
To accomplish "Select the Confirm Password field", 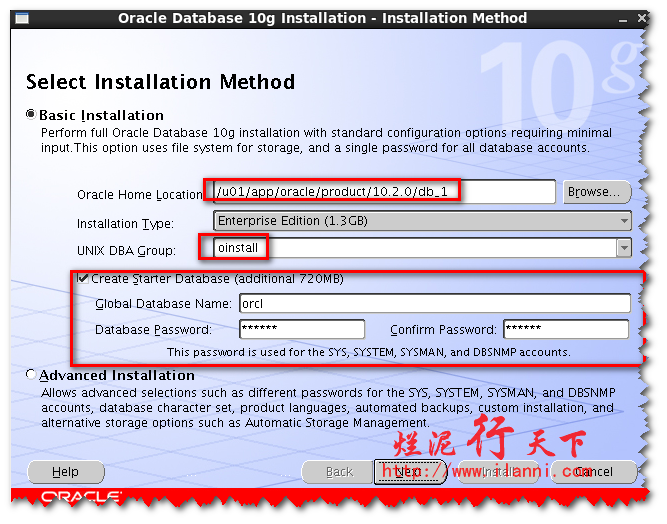I will tap(565, 329).
